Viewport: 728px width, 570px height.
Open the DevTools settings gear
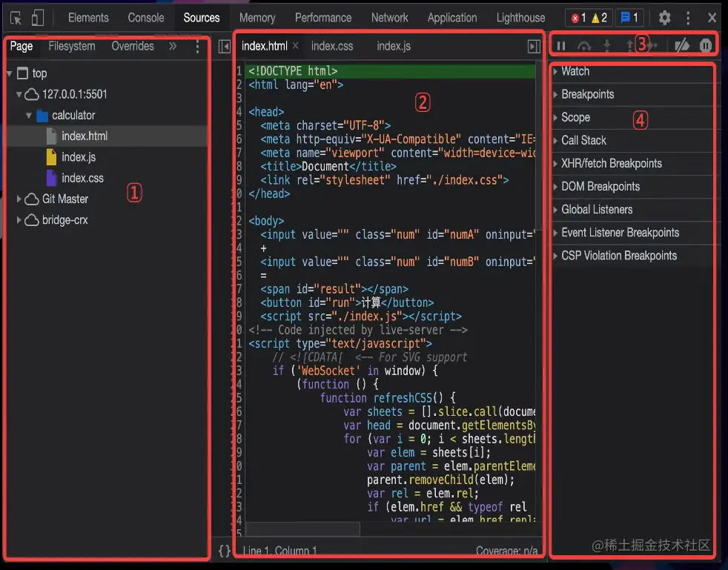point(664,18)
